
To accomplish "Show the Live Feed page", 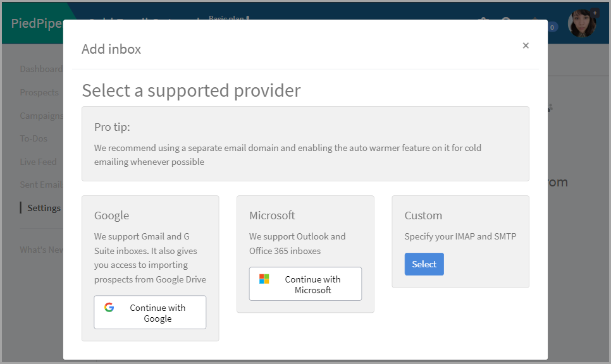I will pos(38,162).
